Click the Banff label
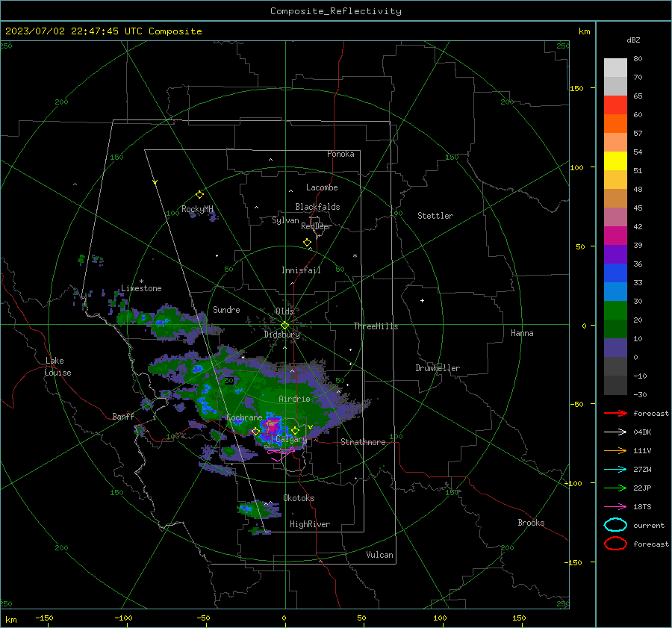 (123, 416)
